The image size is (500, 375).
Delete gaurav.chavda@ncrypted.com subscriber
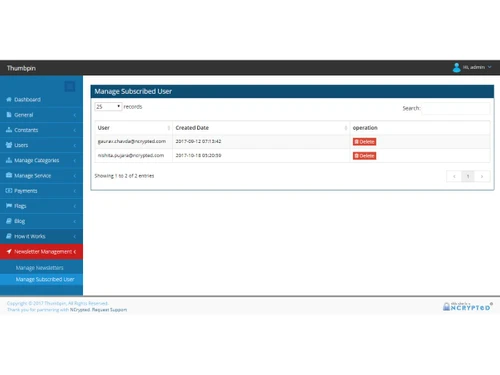[364, 142]
